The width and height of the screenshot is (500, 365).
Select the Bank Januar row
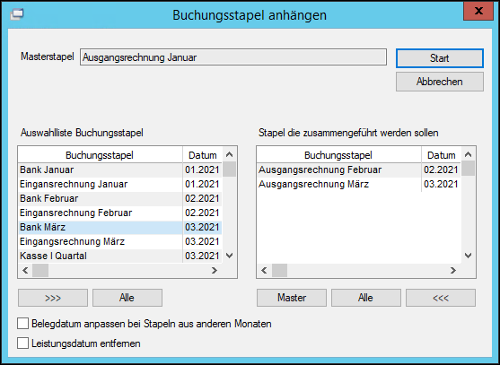pos(120,170)
